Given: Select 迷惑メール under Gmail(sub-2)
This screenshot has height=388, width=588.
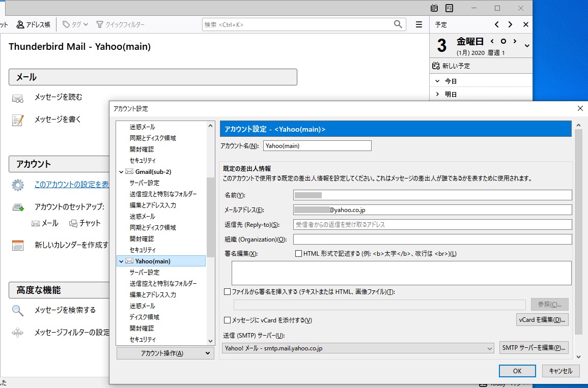Looking at the screenshot, I should coord(142,217).
